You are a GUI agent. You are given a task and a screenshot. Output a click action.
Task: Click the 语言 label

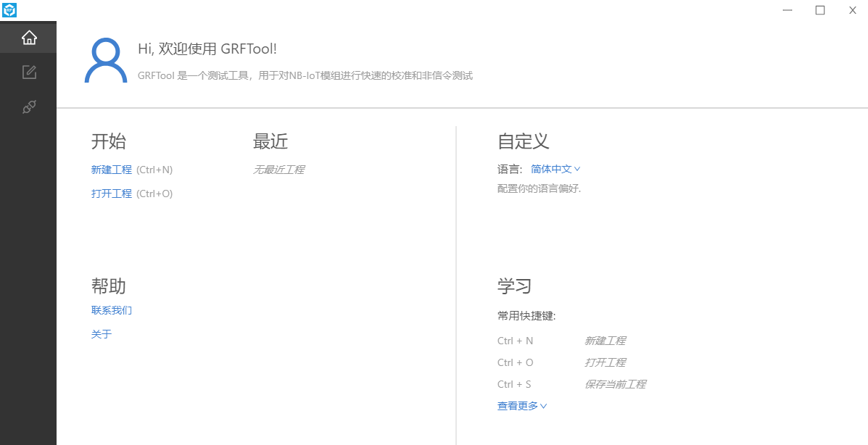coord(509,170)
